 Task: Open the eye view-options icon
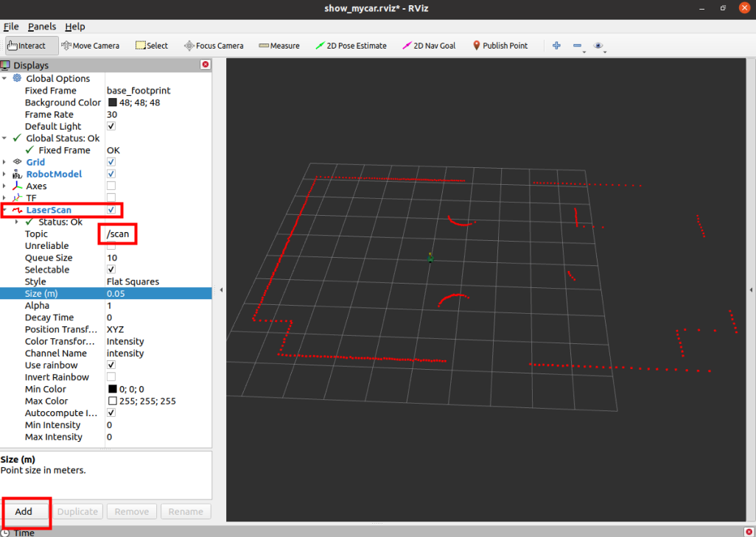(x=598, y=46)
